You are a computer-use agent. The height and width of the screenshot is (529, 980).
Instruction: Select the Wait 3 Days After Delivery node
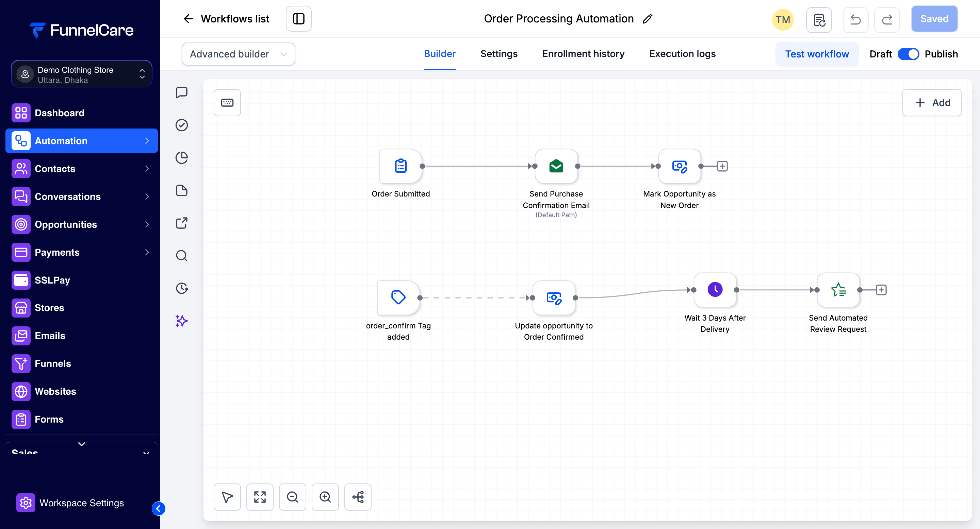coord(715,290)
